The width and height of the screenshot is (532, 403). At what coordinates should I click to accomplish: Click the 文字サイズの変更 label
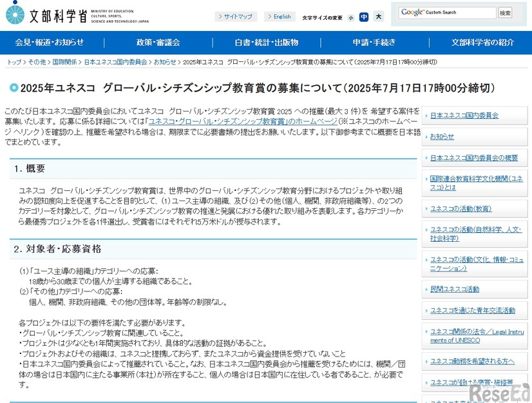(322, 17)
